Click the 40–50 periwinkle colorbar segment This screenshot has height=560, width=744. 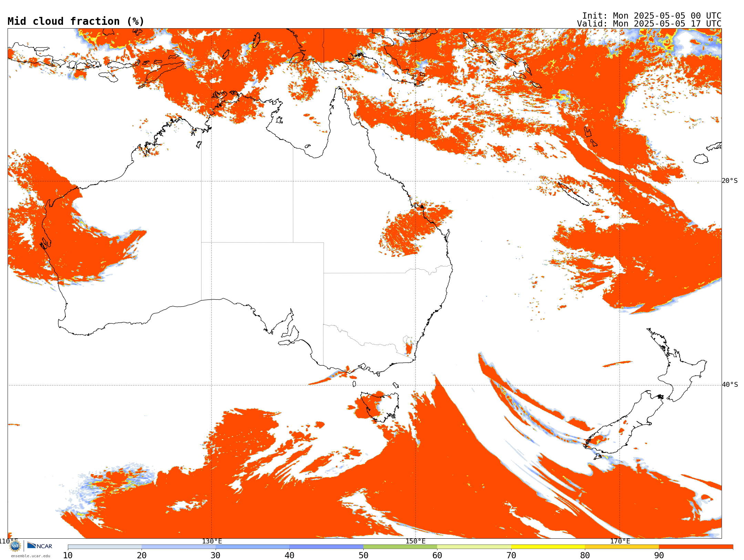[x=326, y=547]
